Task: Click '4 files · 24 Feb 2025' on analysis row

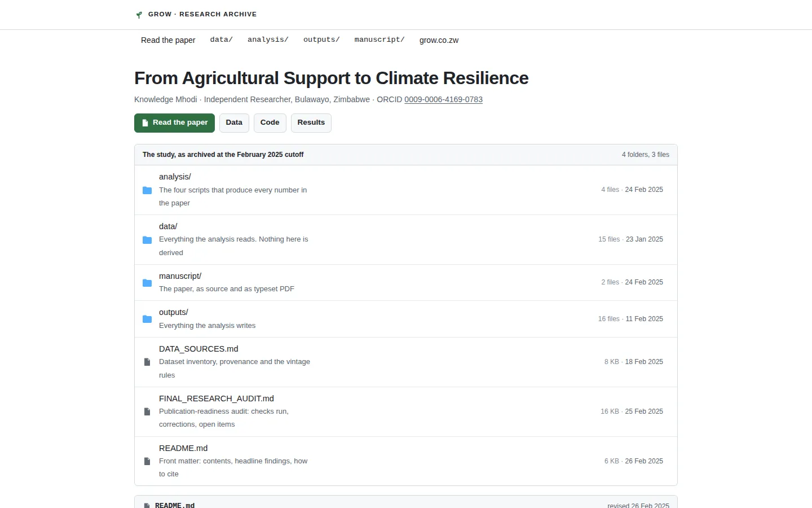Action: coord(632,190)
